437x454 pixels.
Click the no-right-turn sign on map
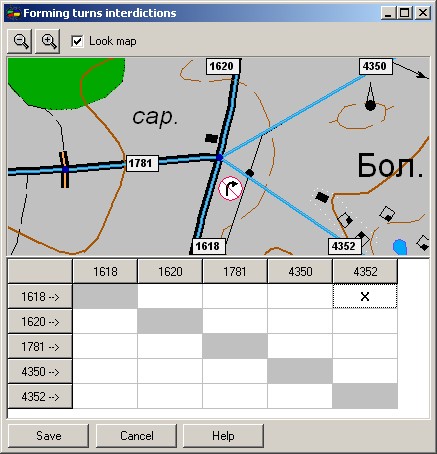pyautogui.click(x=230, y=189)
